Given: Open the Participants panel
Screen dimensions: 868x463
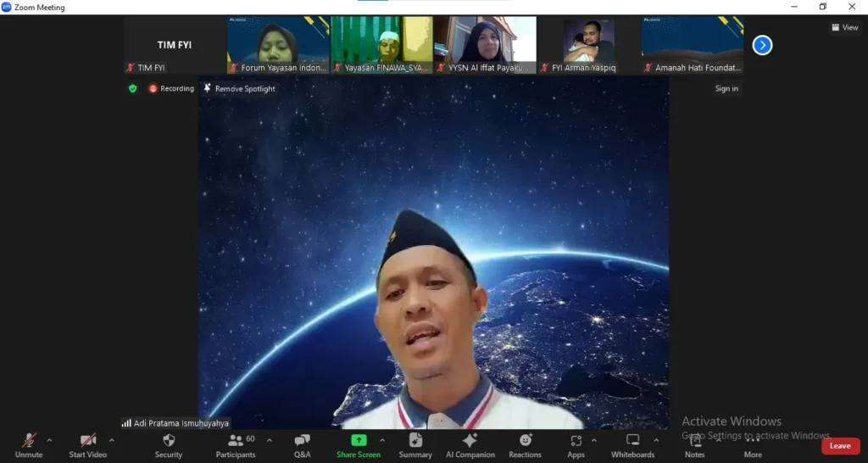Looking at the screenshot, I should [x=236, y=446].
